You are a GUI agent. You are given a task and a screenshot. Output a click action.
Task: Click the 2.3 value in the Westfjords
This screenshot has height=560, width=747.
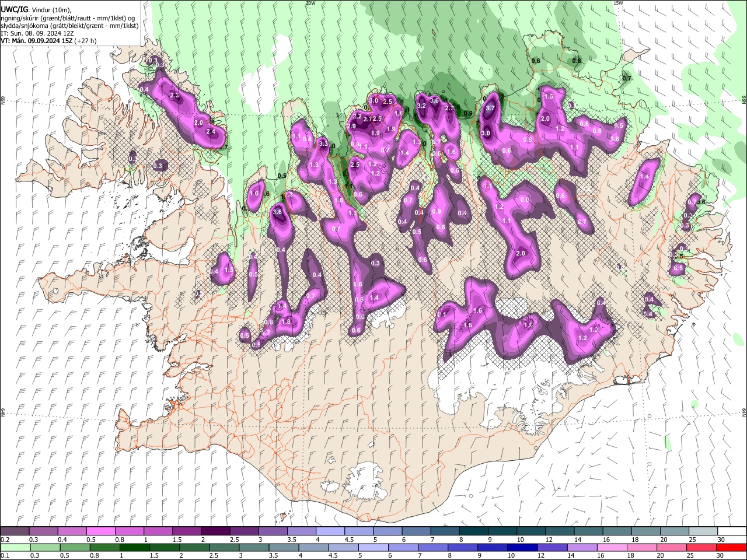(x=174, y=95)
